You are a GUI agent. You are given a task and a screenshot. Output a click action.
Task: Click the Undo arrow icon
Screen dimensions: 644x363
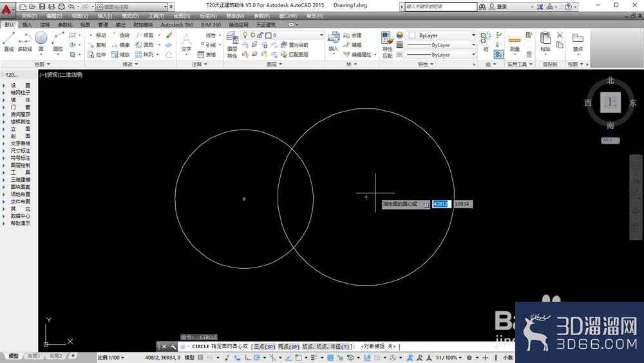pos(71,6)
